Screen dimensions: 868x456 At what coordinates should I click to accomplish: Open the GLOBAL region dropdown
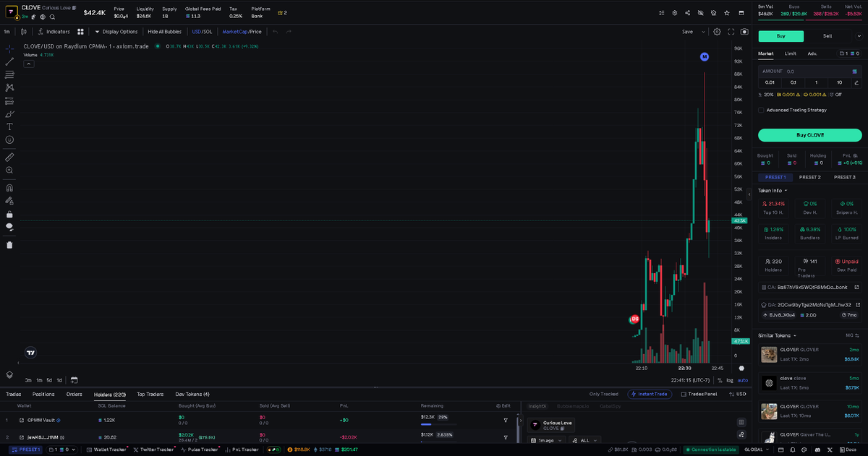click(x=757, y=449)
